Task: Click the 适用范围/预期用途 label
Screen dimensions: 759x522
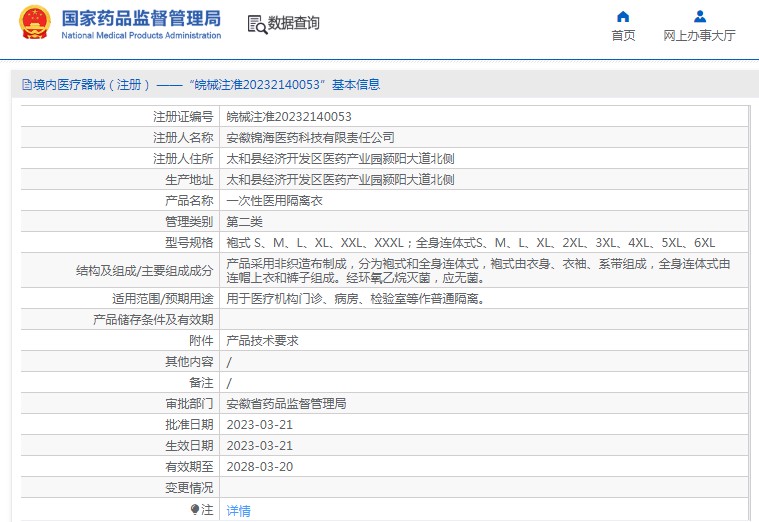Action: pos(163,299)
